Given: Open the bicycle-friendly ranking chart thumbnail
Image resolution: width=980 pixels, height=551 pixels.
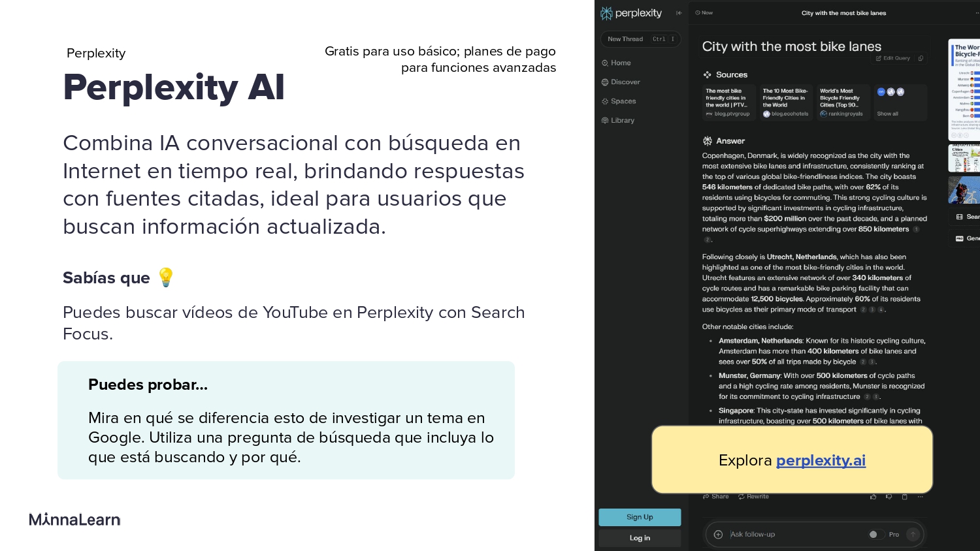Looking at the screenshot, I should coord(964,90).
